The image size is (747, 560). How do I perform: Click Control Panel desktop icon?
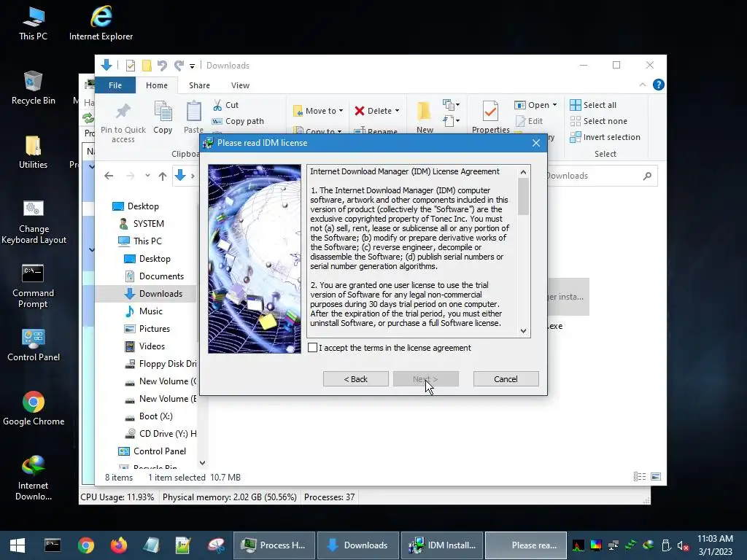pyautogui.click(x=34, y=344)
